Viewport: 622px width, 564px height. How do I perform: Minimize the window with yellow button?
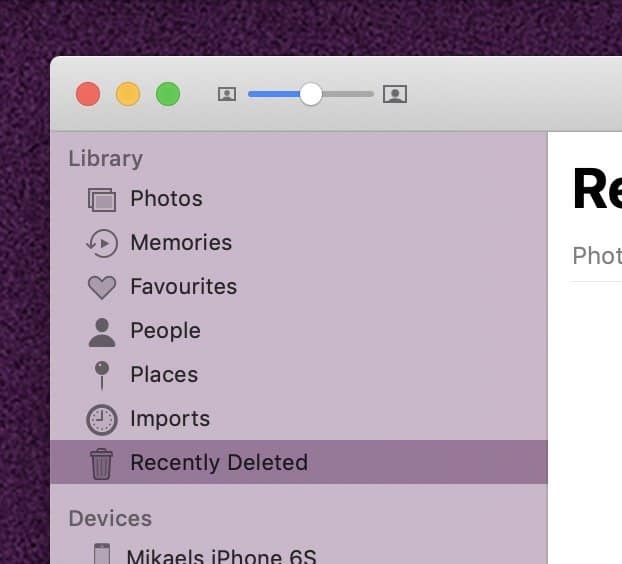tap(128, 94)
